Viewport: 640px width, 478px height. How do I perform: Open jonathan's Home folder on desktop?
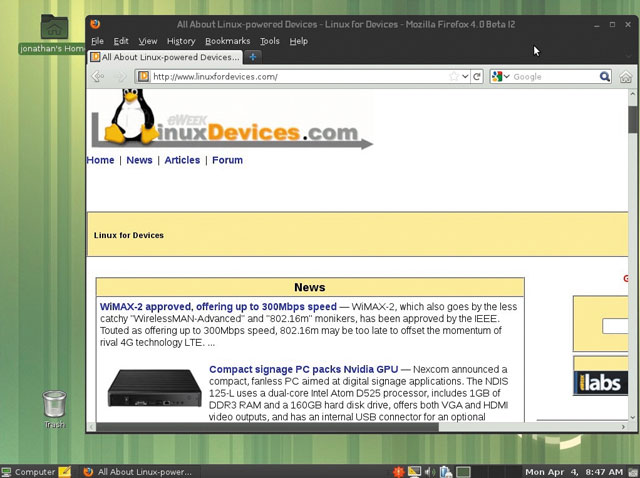[54, 27]
